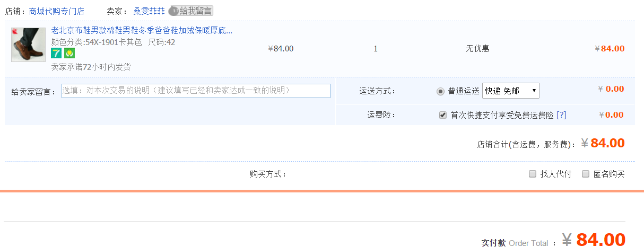The width and height of the screenshot is (644, 247).
Task: Enable the 找人代付 checkbox
Action: pyautogui.click(x=533, y=174)
